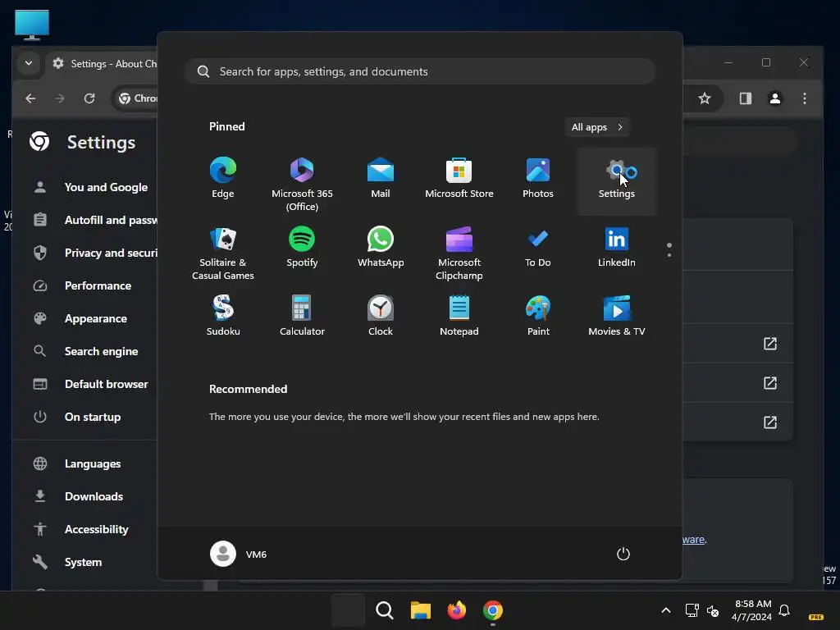Switch to Chrome on the taskbar
The width and height of the screenshot is (840, 630).
tap(493, 610)
